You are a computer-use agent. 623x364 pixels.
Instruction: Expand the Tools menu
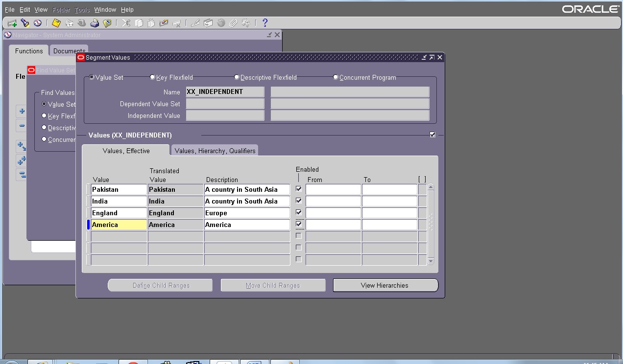pos(82,9)
